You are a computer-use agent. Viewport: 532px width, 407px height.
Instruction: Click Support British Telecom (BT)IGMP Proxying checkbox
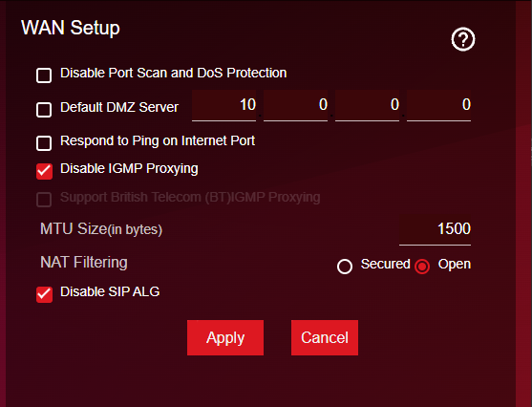pos(44,200)
